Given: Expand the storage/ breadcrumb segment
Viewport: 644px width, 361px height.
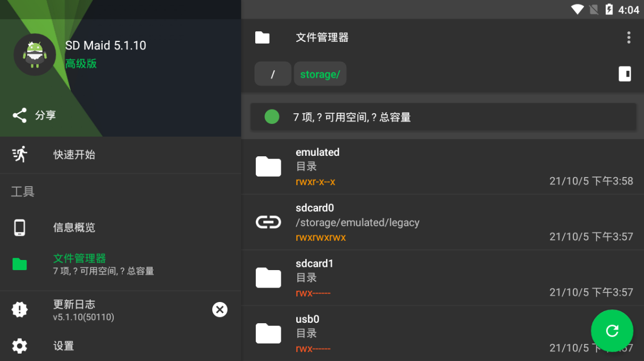Looking at the screenshot, I should (x=320, y=73).
